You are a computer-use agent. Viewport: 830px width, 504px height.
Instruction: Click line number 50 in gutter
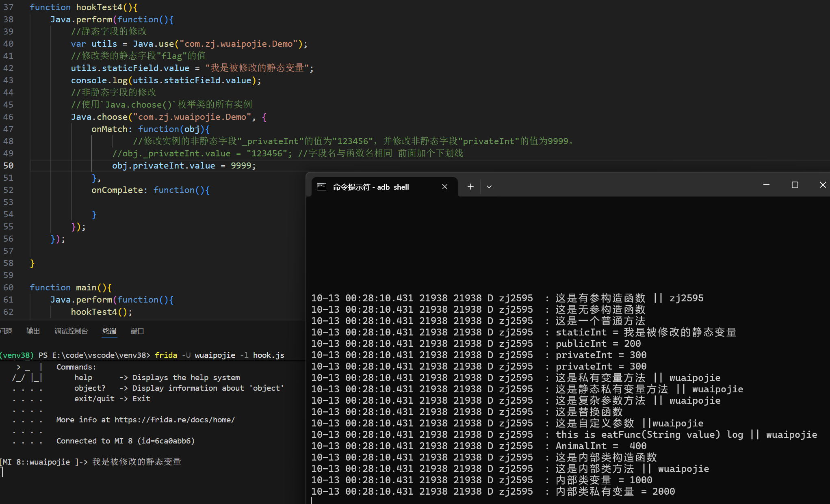pos(9,166)
